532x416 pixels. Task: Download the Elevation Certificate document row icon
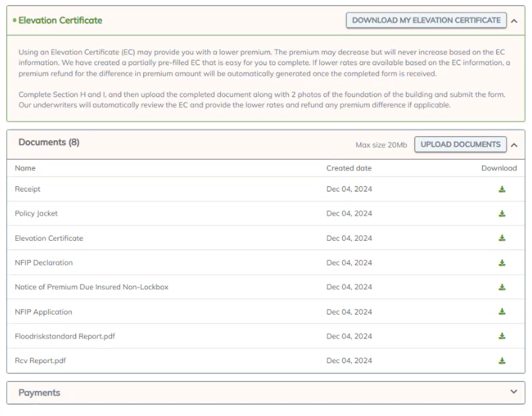tap(502, 238)
